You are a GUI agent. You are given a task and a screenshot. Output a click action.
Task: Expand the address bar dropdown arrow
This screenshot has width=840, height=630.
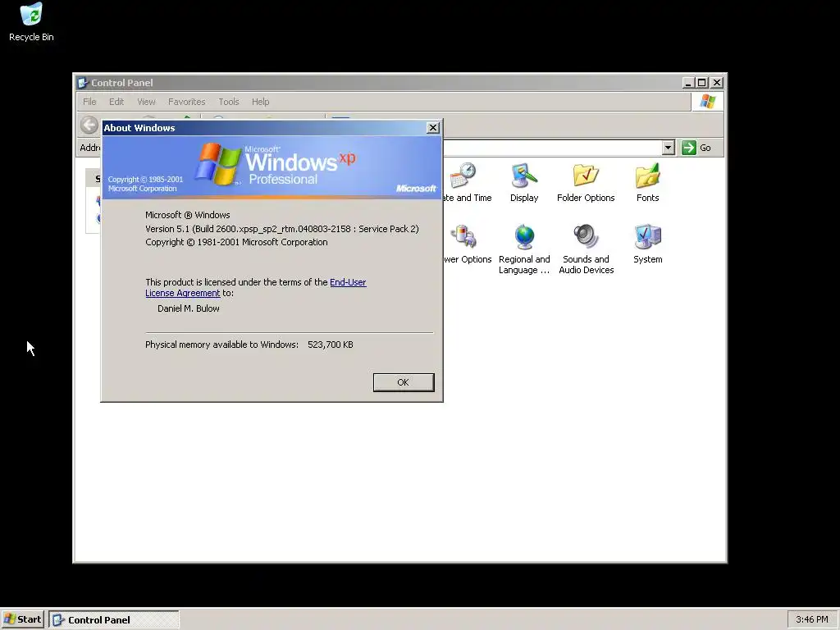pos(668,148)
